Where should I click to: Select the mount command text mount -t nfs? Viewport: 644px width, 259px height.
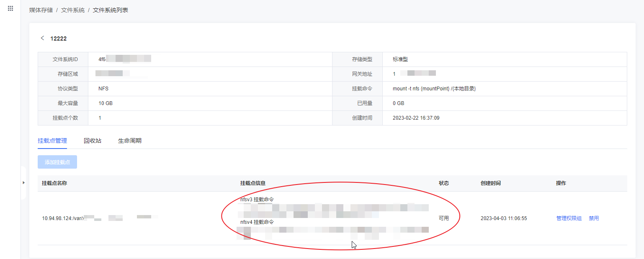tap(434, 89)
